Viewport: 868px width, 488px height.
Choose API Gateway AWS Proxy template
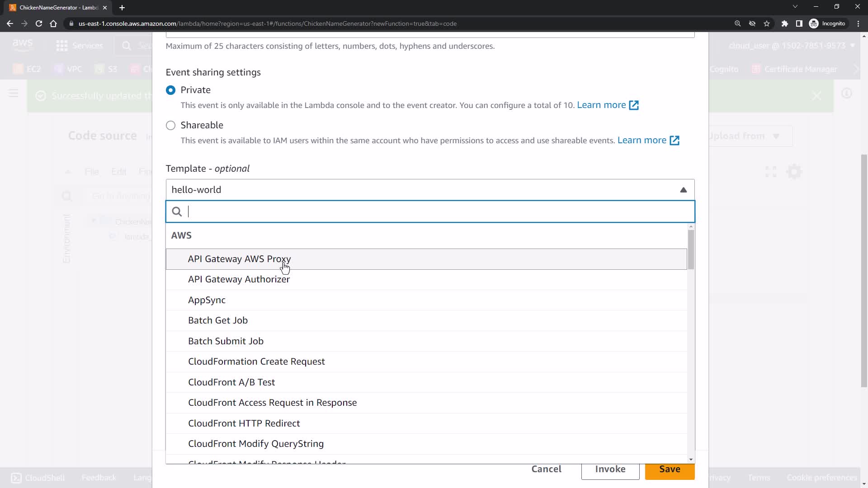pos(239,259)
